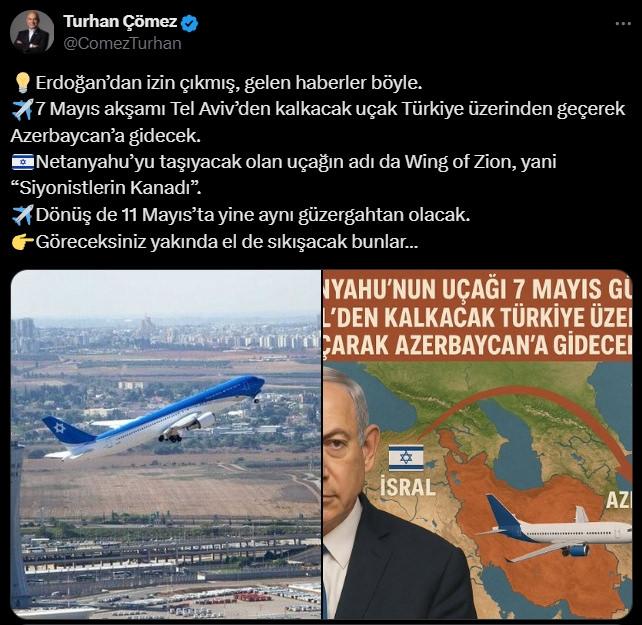Open the right map infographic image
This screenshot has width=642, height=625.
(x=478, y=444)
